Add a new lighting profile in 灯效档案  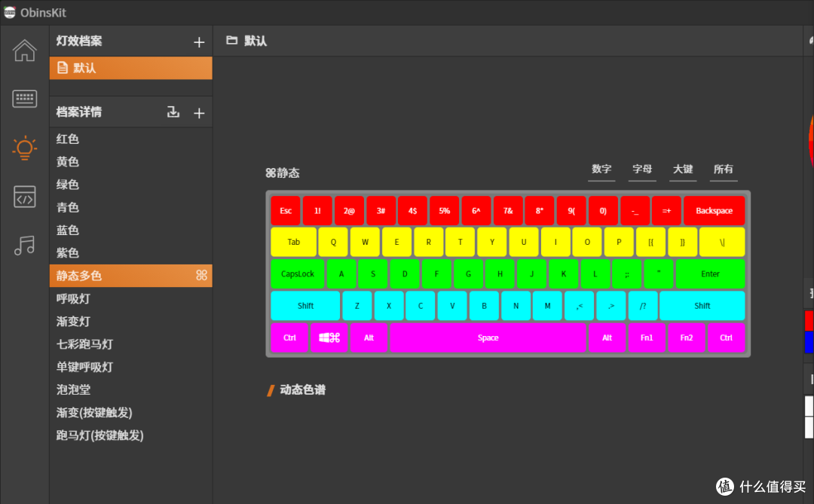(x=199, y=42)
